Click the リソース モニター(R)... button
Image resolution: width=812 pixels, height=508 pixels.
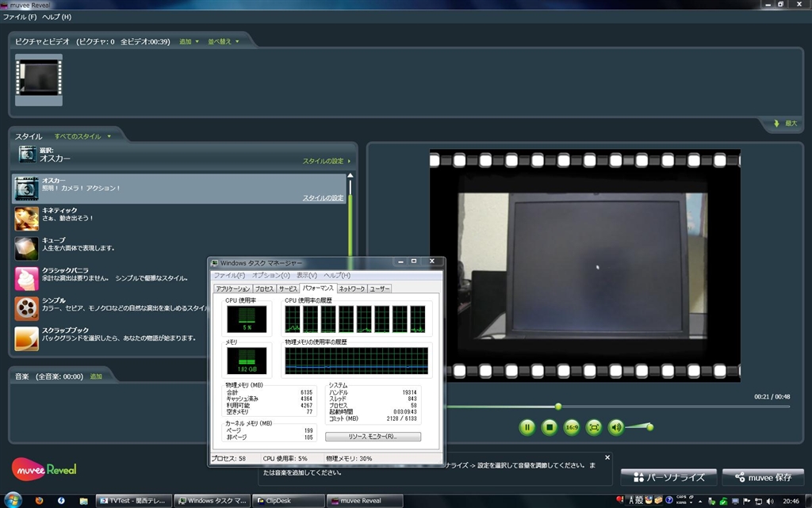point(373,437)
